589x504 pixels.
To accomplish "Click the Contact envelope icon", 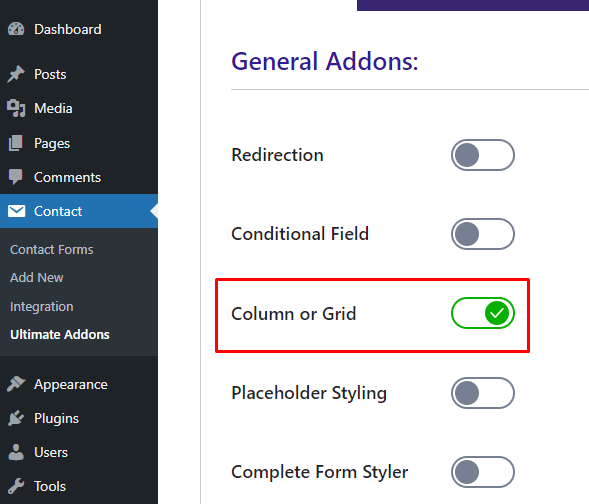I will tap(17, 211).
